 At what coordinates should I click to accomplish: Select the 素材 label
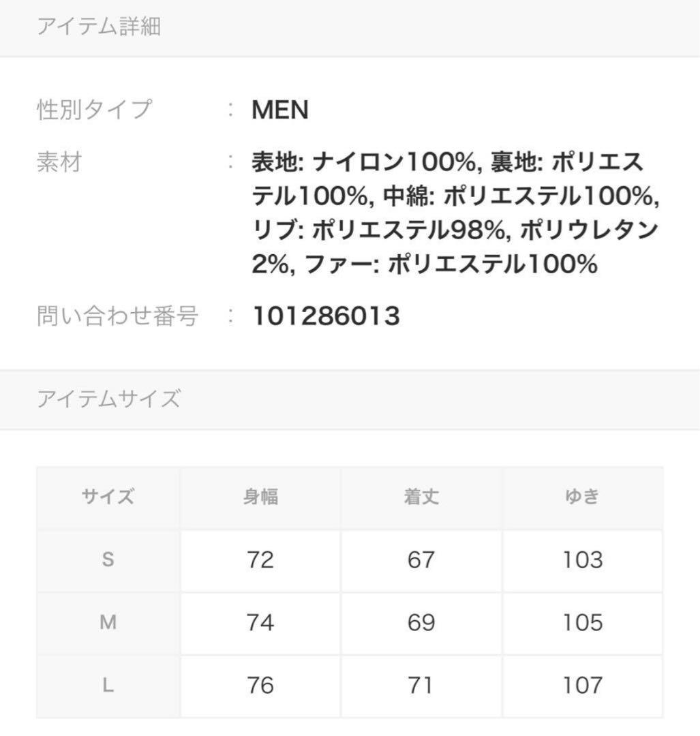[59, 163]
